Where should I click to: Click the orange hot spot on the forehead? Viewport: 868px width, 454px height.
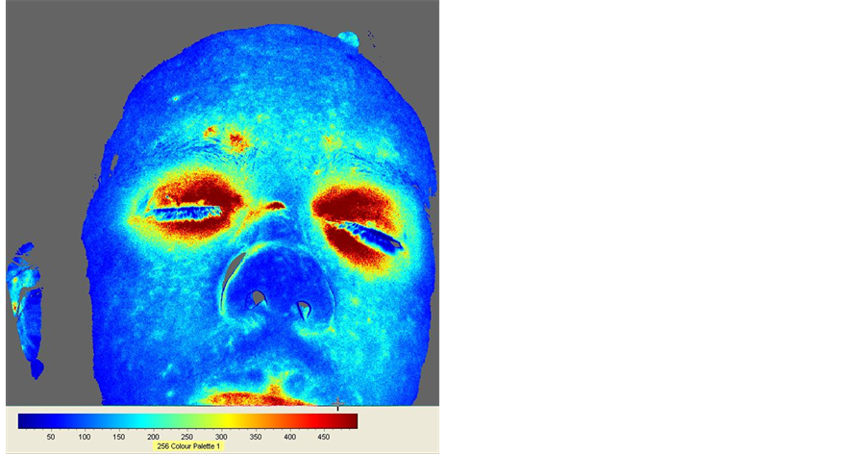click(x=231, y=141)
